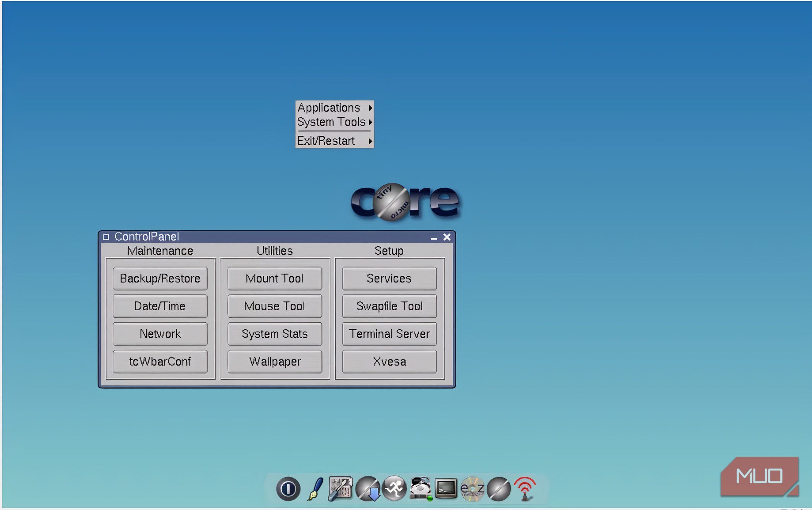Launch Mount Tool from Utilities
The height and width of the screenshot is (510, 812).
click(x=275, y=278)
